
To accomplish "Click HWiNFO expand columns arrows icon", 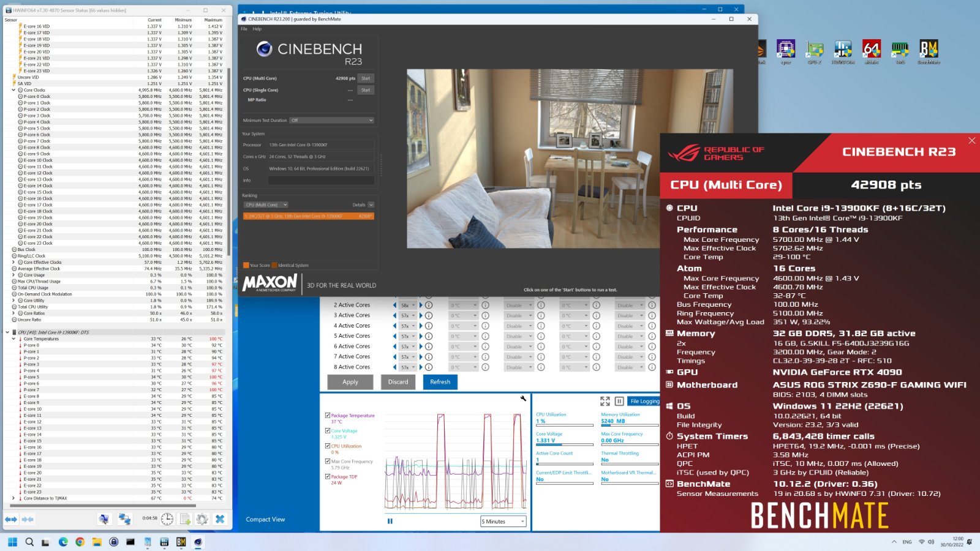I will pyautogui.click(x=11, y=519).
